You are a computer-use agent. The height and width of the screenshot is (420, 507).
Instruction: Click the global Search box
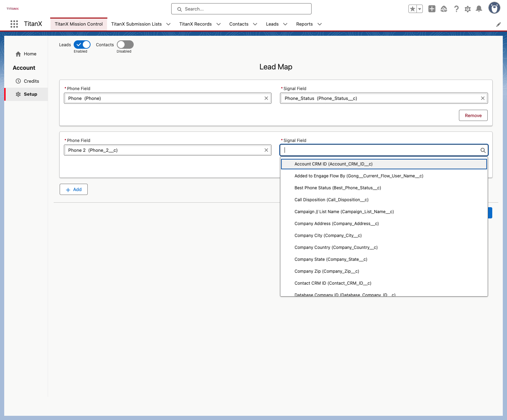(241, 9)
